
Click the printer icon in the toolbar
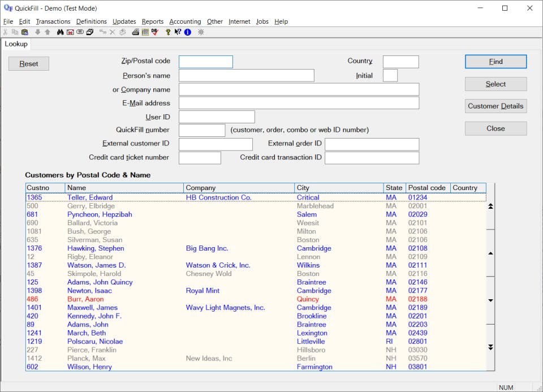[x=136, y=32]
